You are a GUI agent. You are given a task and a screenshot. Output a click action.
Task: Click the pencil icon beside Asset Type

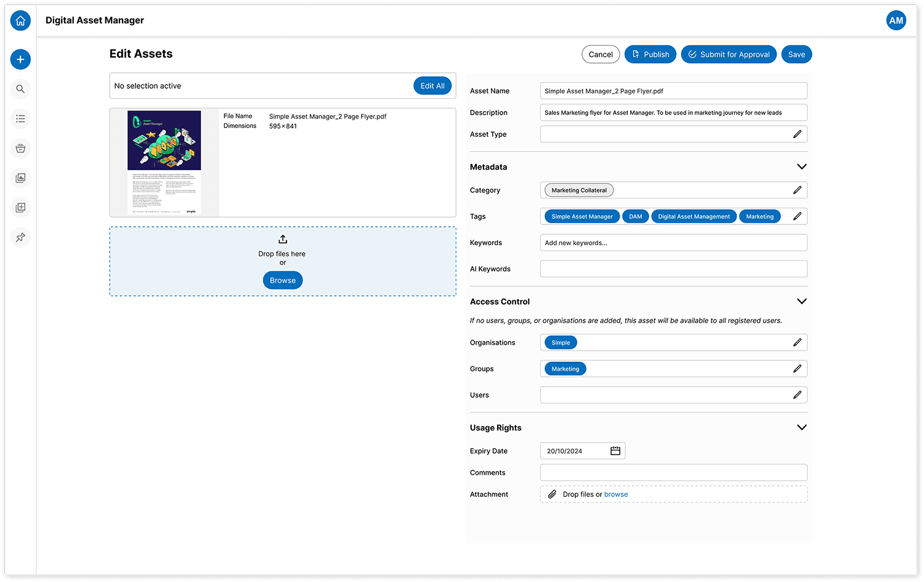797,134
